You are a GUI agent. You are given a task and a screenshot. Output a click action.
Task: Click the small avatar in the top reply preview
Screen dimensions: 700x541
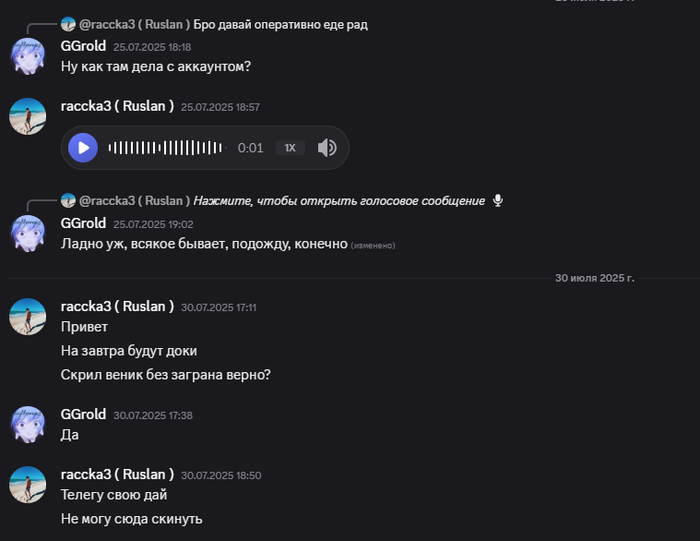[68, 23]
